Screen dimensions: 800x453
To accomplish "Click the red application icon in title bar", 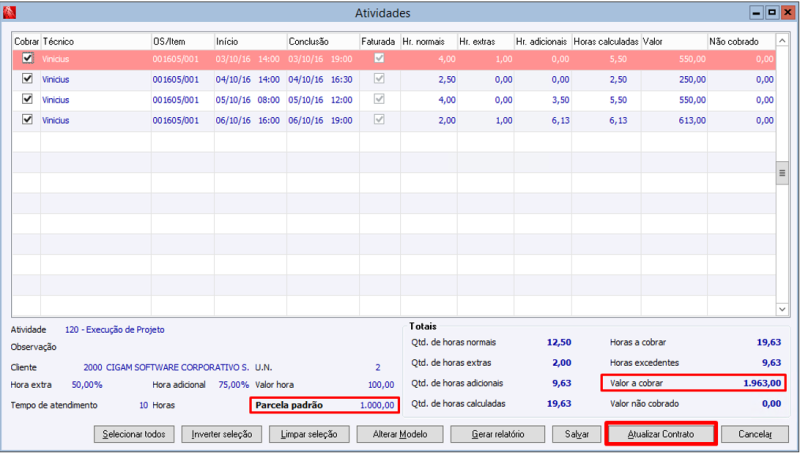I will point(9,12).
